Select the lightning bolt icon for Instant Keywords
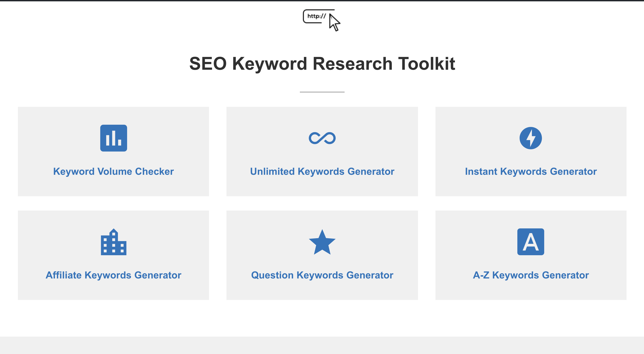Viewport: 644px width, 354px height. [x=531, y=138]
